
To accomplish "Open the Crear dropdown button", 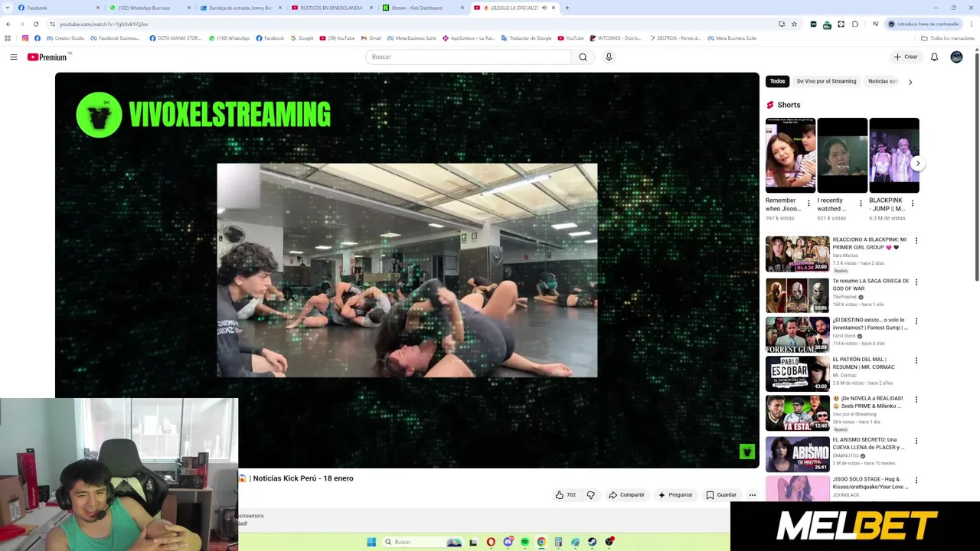I will point(905,57).
